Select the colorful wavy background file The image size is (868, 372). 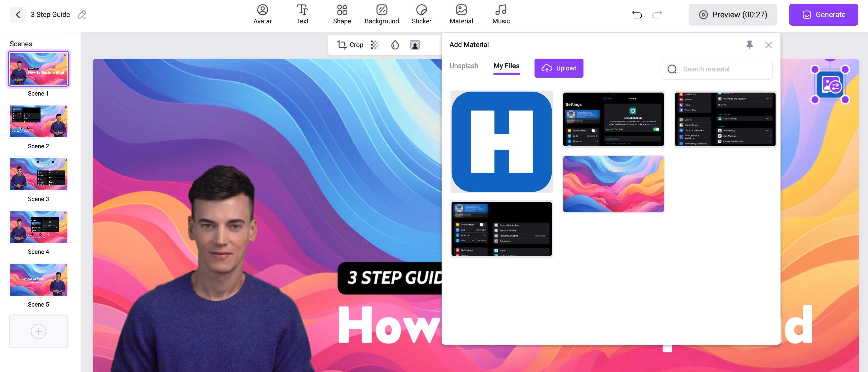[x=613, y=184]
